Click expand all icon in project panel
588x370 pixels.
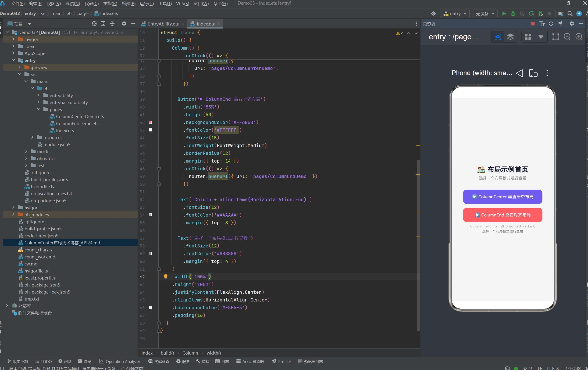click(103, 24)
